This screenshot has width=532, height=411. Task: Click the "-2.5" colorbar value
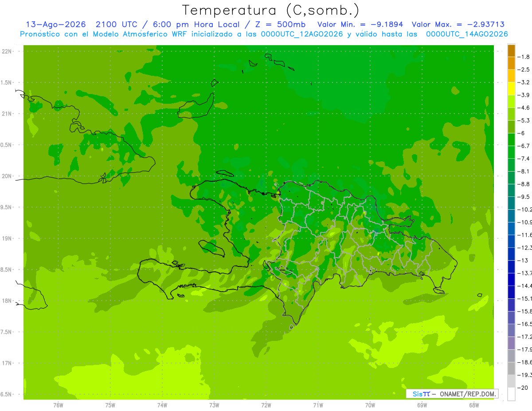(x=524, y=70)
